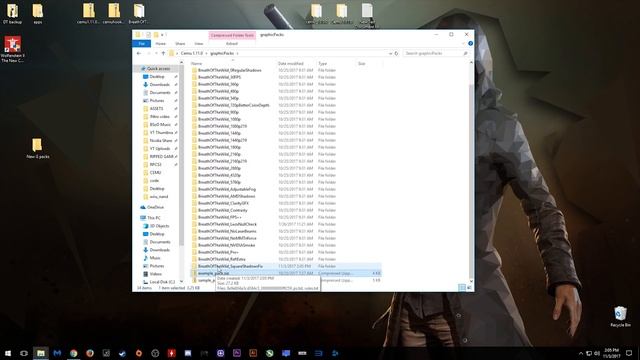Open Chrome from the taskbar

point(73,353)
